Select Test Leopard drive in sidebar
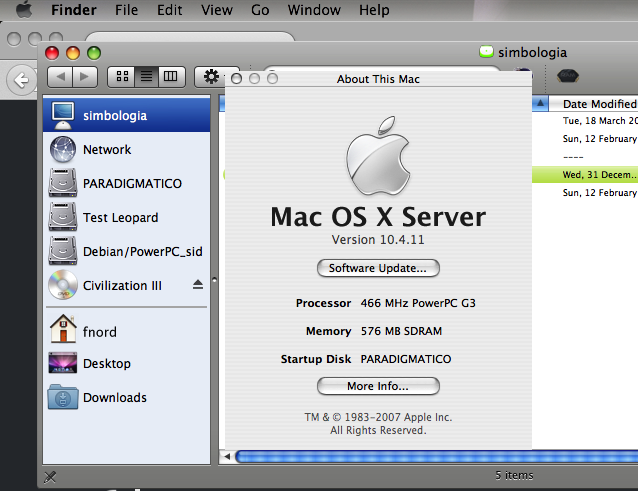The image size is (638, 491). coord(127,217)
